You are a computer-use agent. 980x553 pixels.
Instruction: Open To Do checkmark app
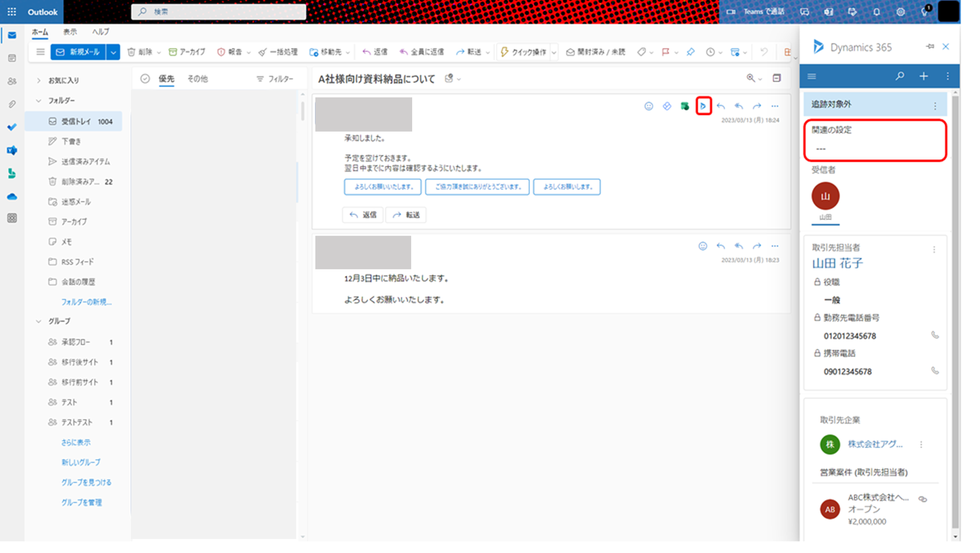point(12,127)
